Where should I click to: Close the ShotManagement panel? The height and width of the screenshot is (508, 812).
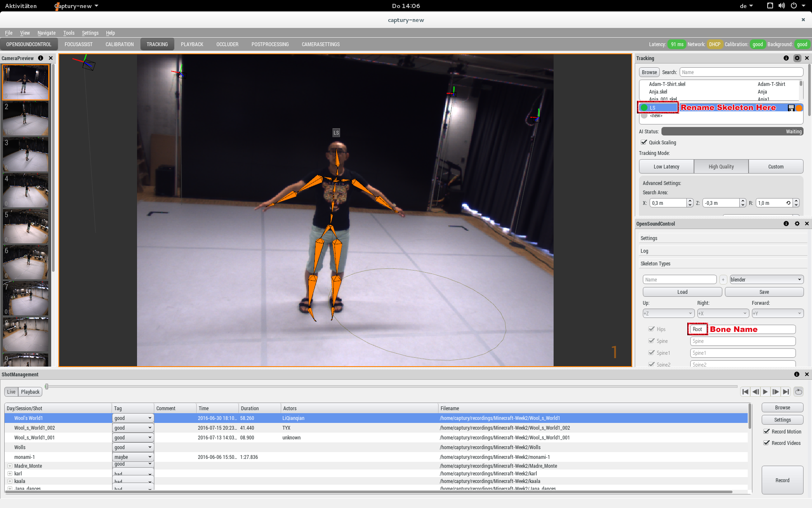[807, 374]
